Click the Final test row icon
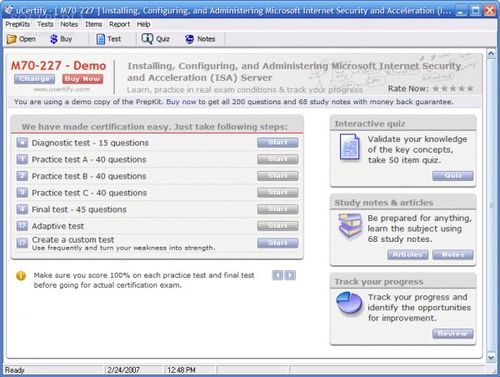The height and width of the screenshot is (377, 500). [x=22, y=209]
